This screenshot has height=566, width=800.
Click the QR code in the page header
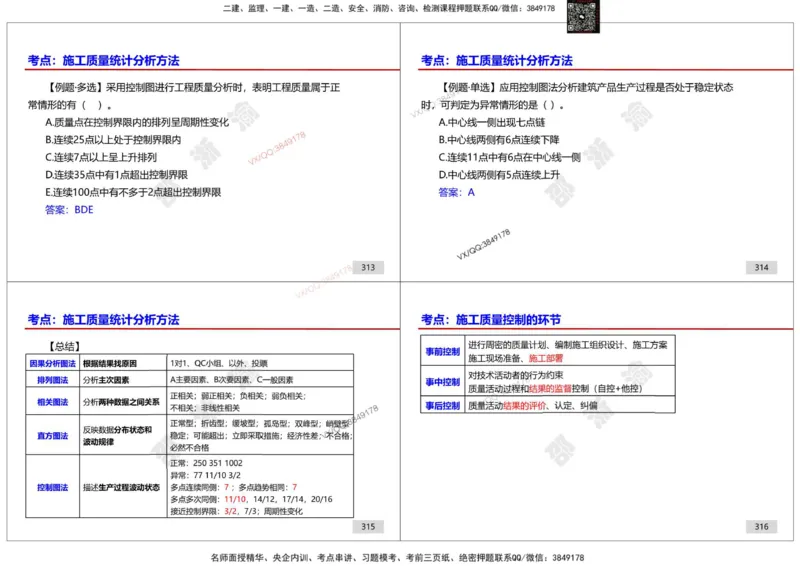point(583,16)
